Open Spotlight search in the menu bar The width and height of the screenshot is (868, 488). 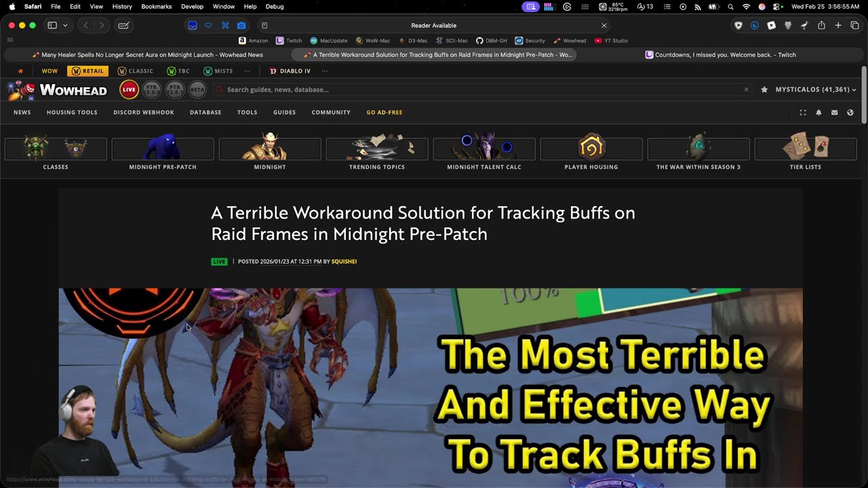point(730,6)
